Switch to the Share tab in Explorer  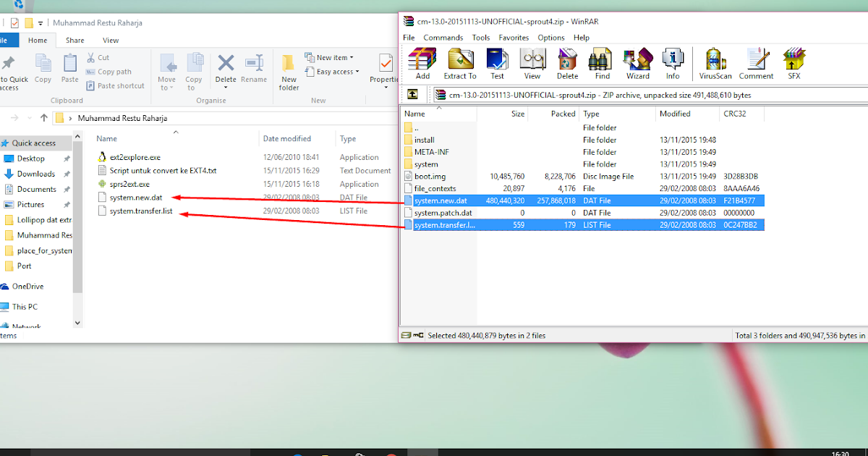(75, 40)
